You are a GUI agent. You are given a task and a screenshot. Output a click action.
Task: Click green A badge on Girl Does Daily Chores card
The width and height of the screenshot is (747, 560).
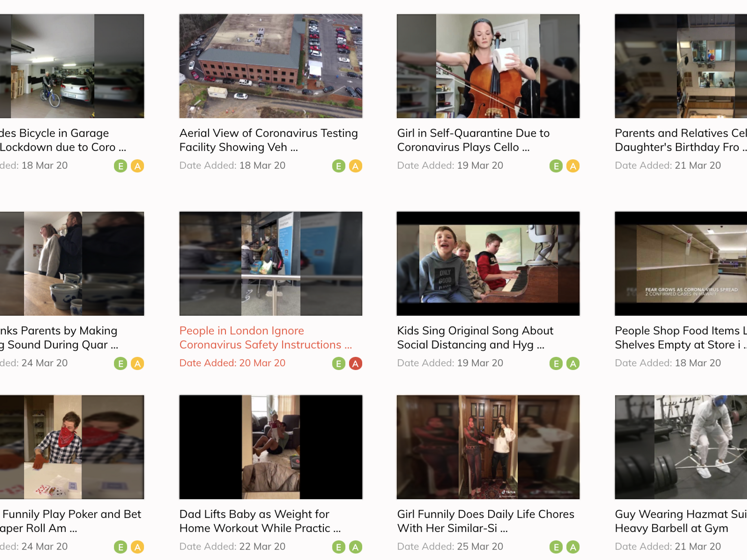573,547
